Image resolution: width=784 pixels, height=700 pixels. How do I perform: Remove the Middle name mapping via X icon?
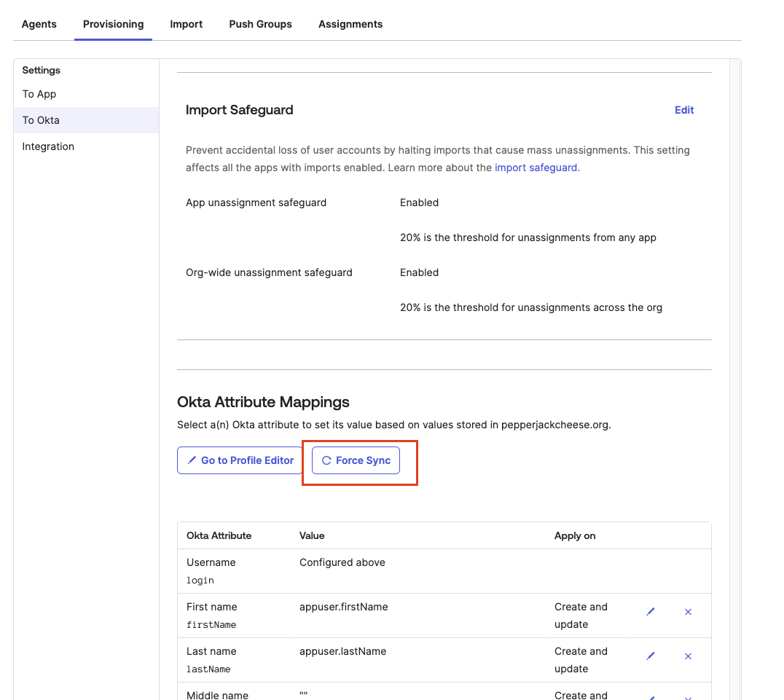688,697
